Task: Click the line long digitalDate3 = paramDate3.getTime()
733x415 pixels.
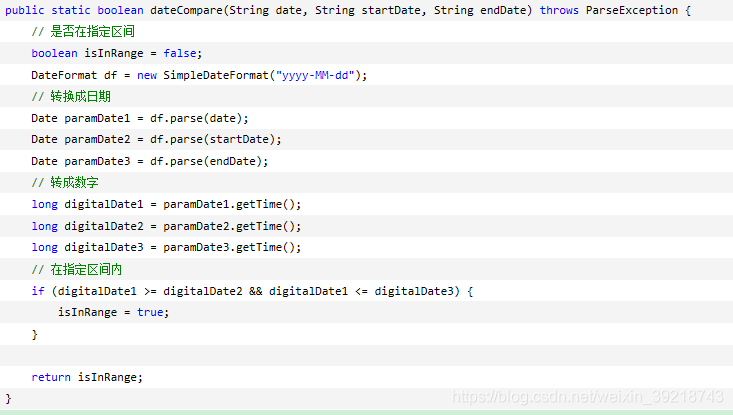Action: [166, 247]
